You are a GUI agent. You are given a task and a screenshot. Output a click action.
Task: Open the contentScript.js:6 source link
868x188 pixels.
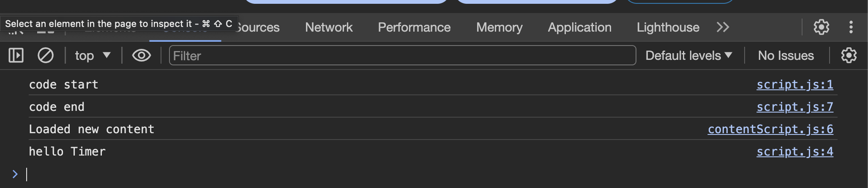770,129
